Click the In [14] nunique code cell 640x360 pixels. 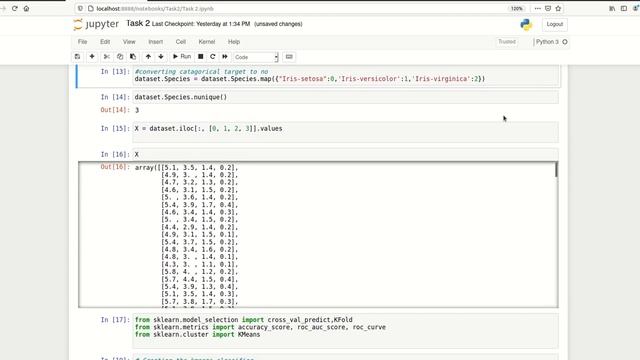pyautogui.click(x=345, y=97)
